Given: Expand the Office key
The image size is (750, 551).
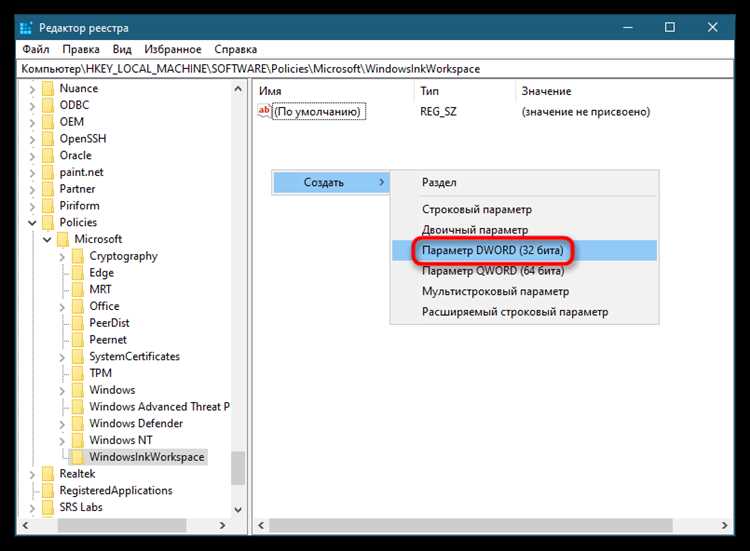Looking at the screenshot, I should point(62,307).
